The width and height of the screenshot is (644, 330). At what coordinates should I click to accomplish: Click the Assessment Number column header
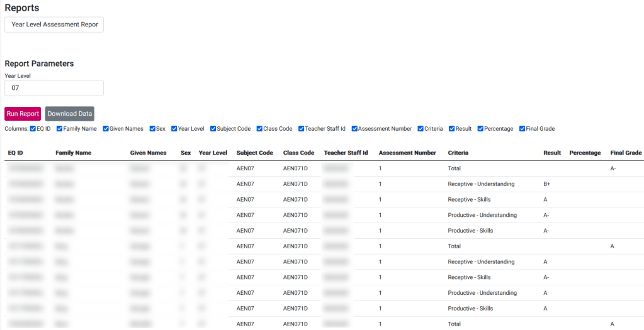point(407,153)
